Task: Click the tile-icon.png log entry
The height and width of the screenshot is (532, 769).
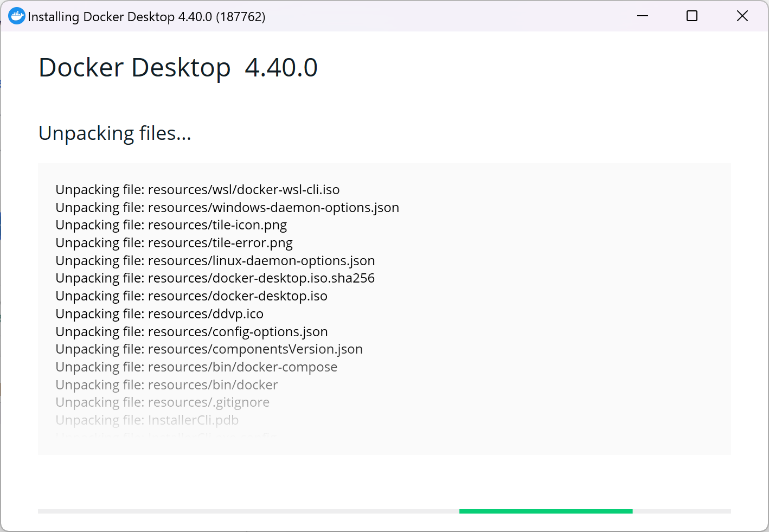Action: pyautogui.click(x=171, y=225)
